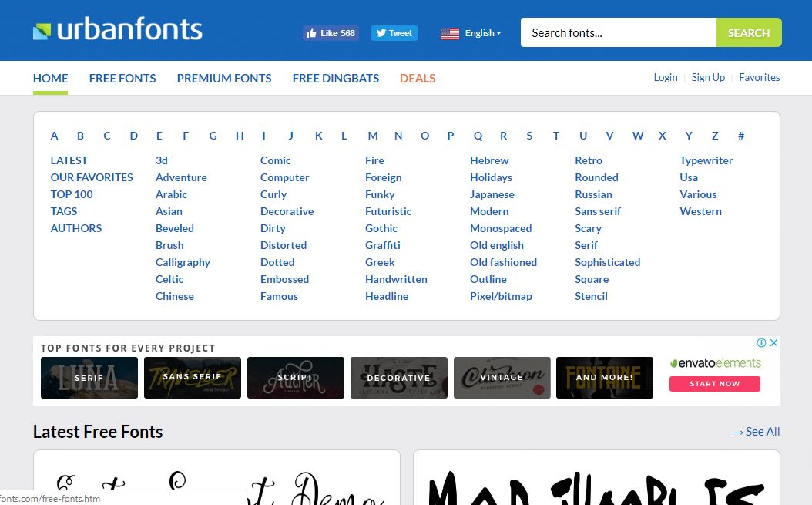Browse the Sans serif font category

coord(598,211)
